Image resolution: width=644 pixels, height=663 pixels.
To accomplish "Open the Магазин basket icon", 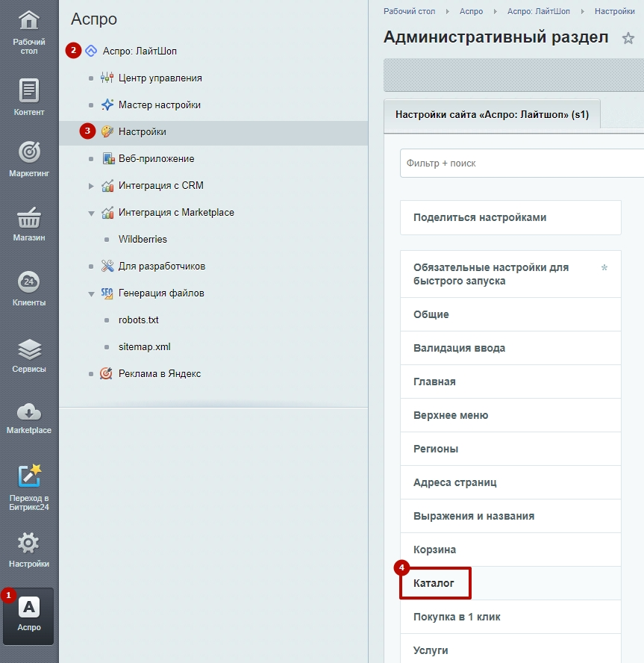I will pyautogui.click(x=28, y=219).
